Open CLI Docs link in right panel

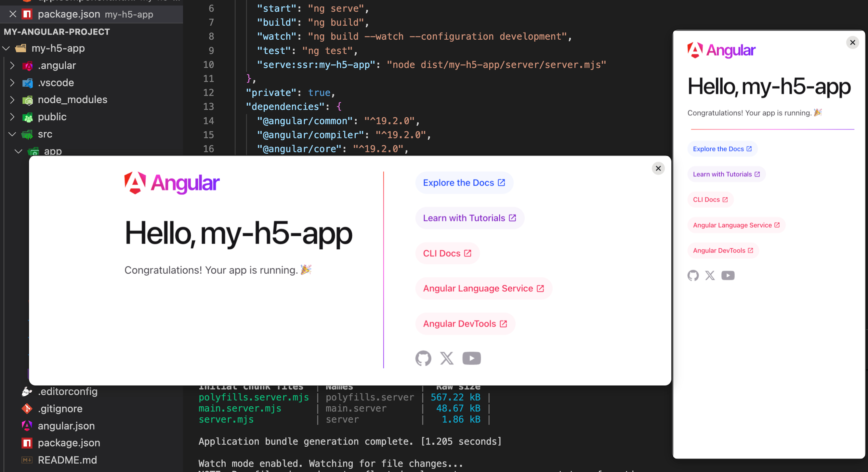coord(710,200)
